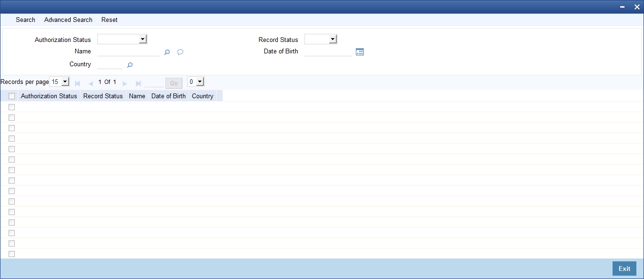The height and width of the screenshot is (279, 644).
Task: Click the Go button
Action: [174, 83]
